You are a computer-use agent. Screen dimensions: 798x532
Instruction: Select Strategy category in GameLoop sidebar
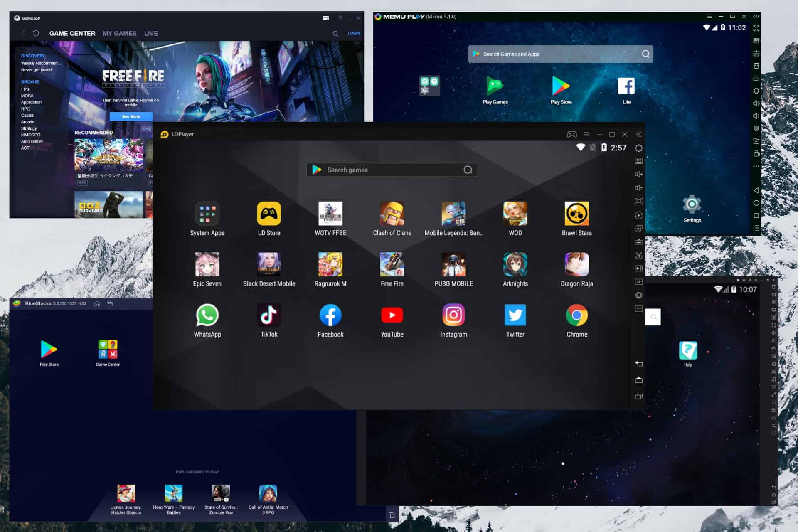(x=29, y=128)
